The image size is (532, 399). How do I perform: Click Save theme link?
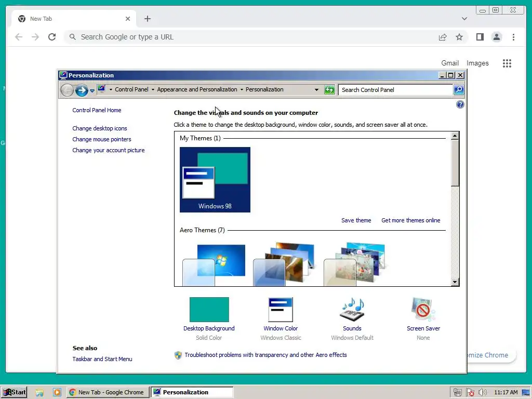pyautogui.click(x=356, y=220)
